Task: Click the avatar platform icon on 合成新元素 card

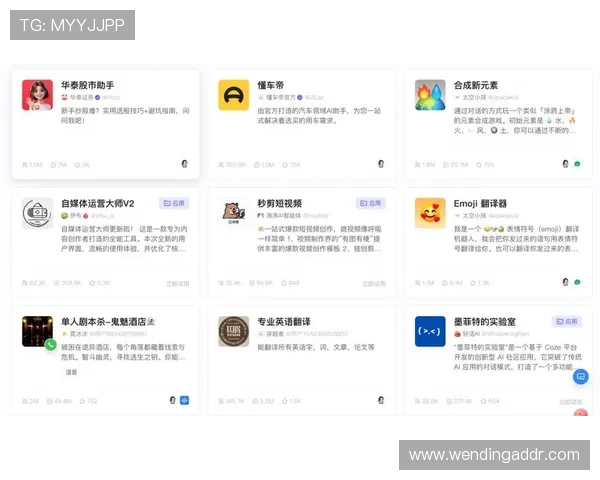Action: tap(566, 164)
